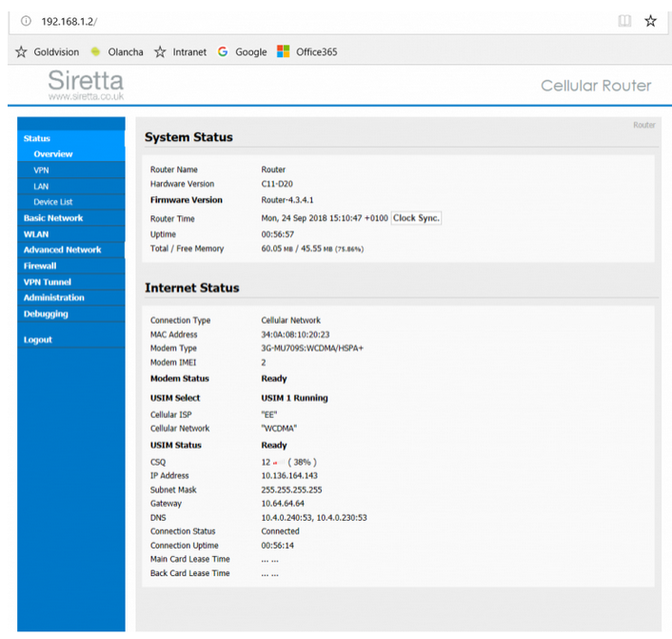Click Connection Type value Cellular Network
Screen dimensions: 672x639
(x=291, y=320)
